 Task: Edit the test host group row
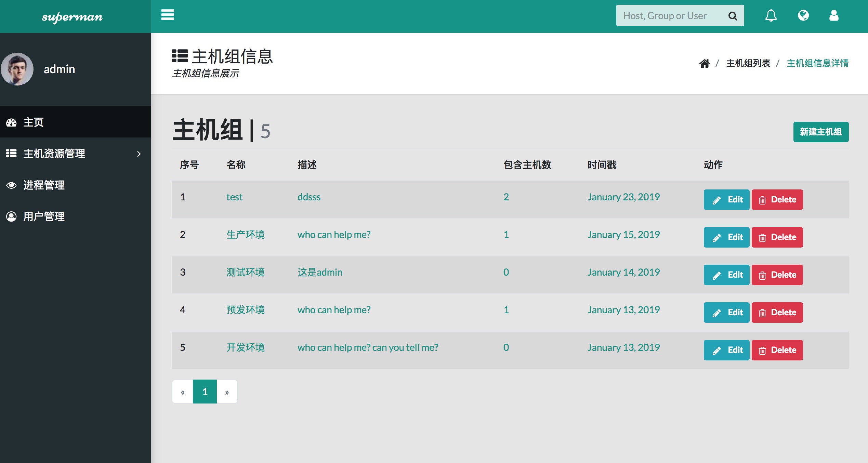(x=726, y=200)
